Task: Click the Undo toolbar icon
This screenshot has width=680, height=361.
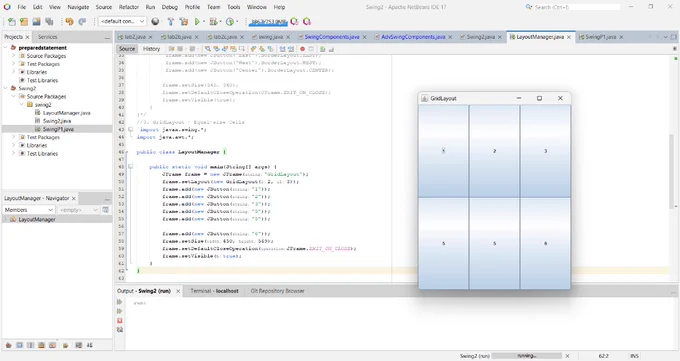Action: [69, 21]
